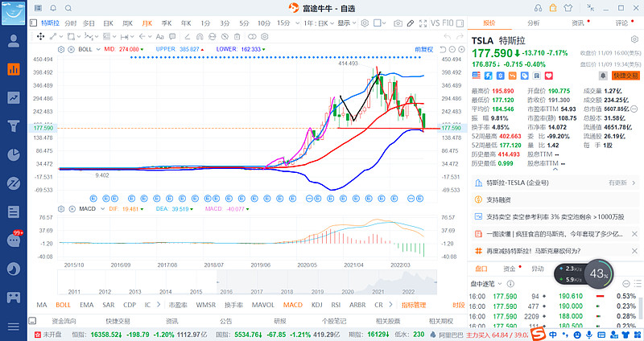Click 前复权 adjustment link
Image resolution: width=644 pixels, height=341 pixels.
pos(424,49)
